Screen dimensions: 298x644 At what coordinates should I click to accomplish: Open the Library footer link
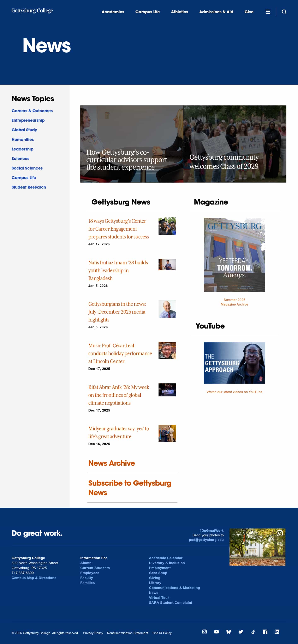coord(155,583)
